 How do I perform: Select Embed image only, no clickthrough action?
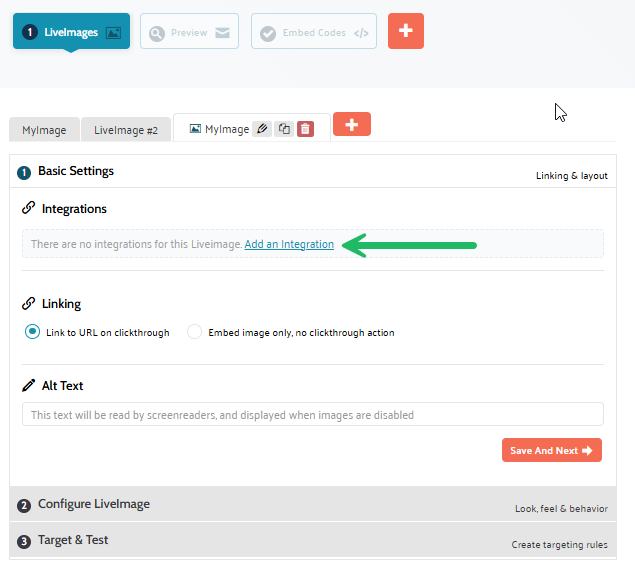coord(195,332)
